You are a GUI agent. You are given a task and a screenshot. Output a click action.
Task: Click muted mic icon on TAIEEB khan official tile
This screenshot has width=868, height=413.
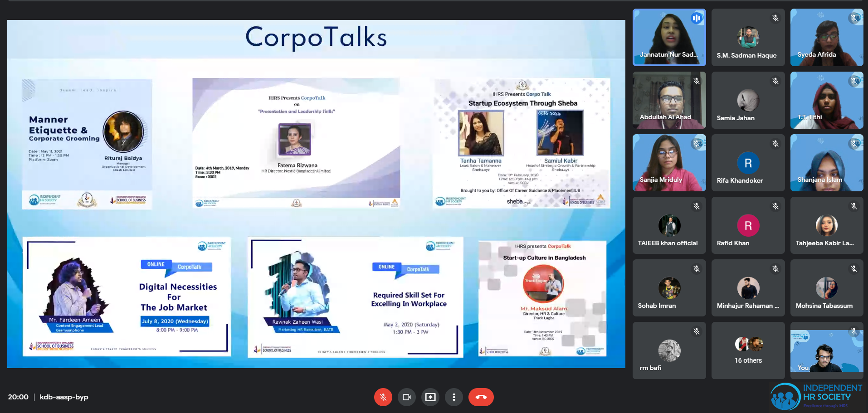(697, 206)
